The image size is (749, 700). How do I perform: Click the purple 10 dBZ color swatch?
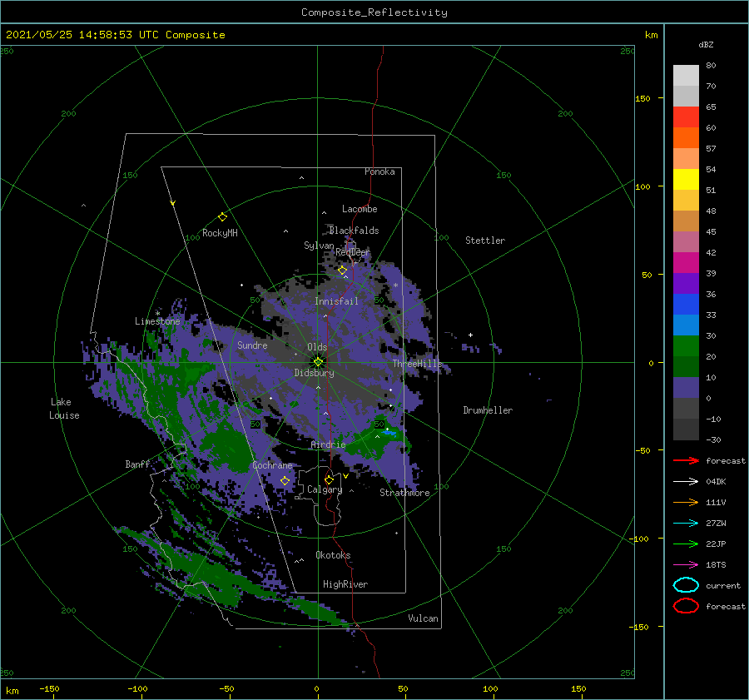[686, 387]
